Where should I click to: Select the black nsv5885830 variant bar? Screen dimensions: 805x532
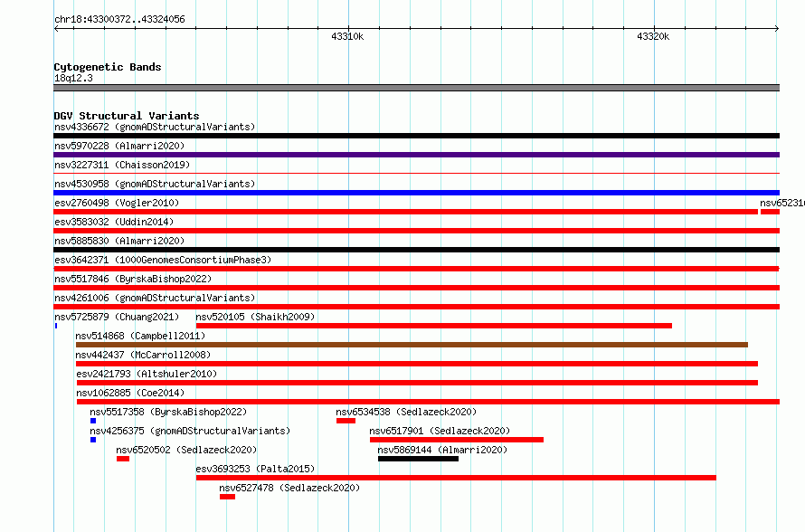(416, 250)
